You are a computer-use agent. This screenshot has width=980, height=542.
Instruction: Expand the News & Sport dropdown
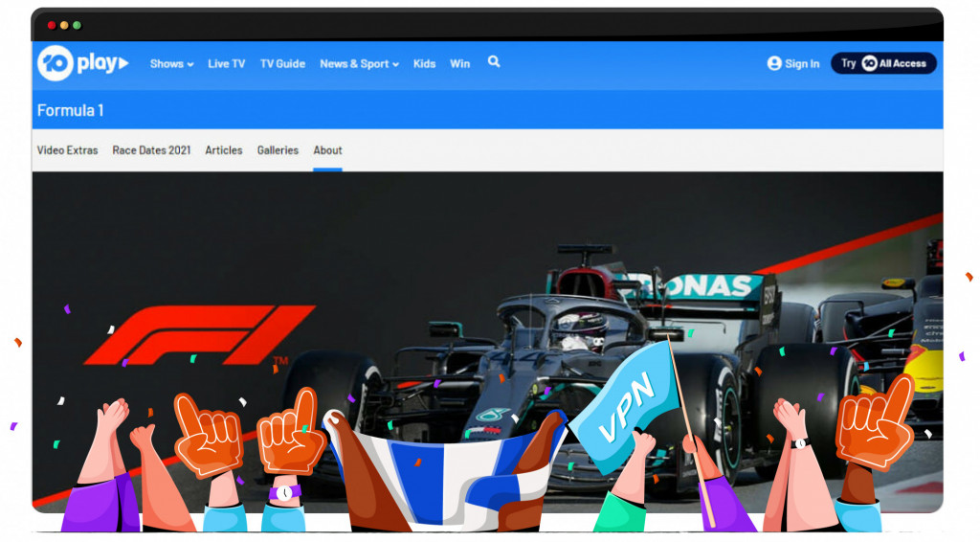tap(360, 64)
